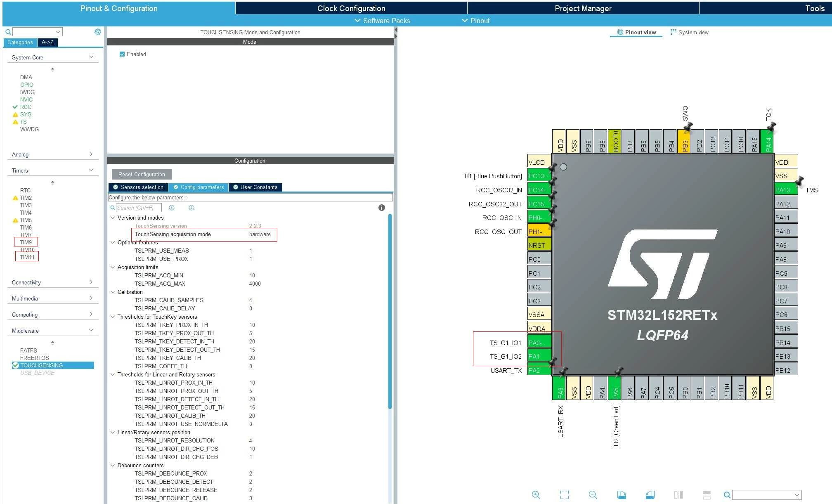Open the Project Manager tab
Image resolution: width=832 pixels, height=504 pixels.
[583, 8]
